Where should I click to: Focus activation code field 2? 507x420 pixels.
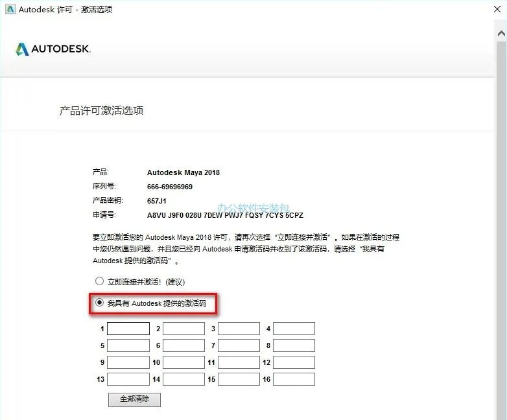click(x=183, y=329)
